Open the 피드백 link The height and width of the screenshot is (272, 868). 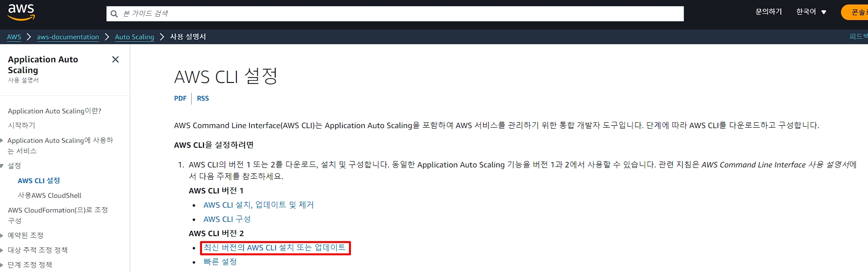pos(859,37)
